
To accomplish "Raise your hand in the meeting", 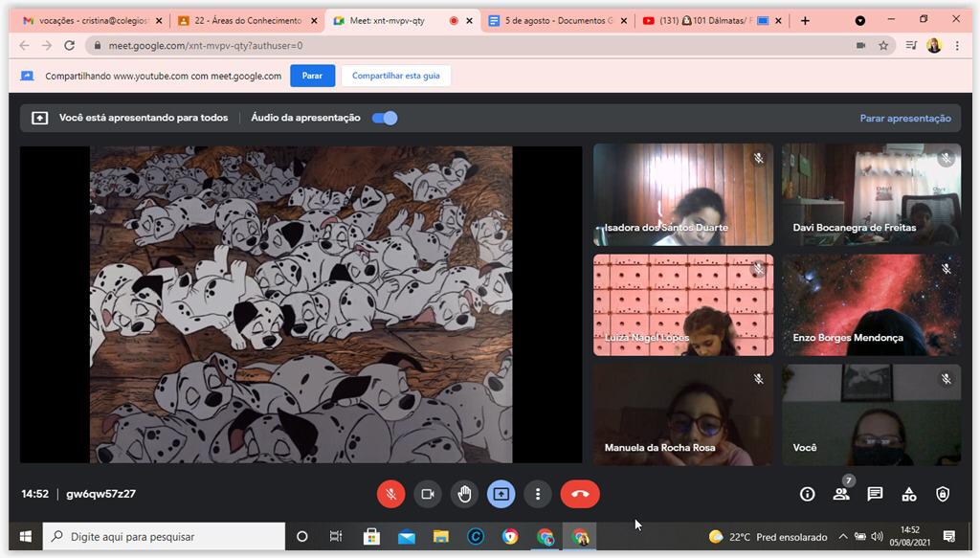I will (464, 494).
